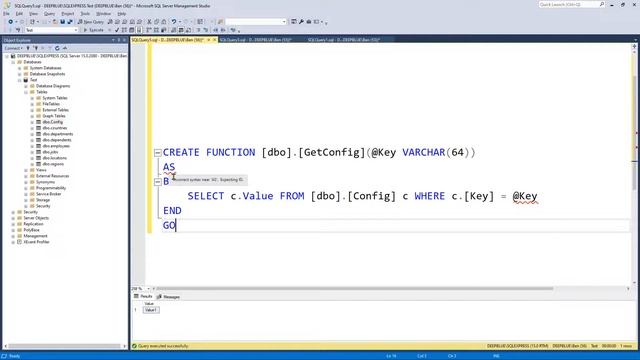Expand the System Databases node
The image size is (640, 360).
pos(20,68)
